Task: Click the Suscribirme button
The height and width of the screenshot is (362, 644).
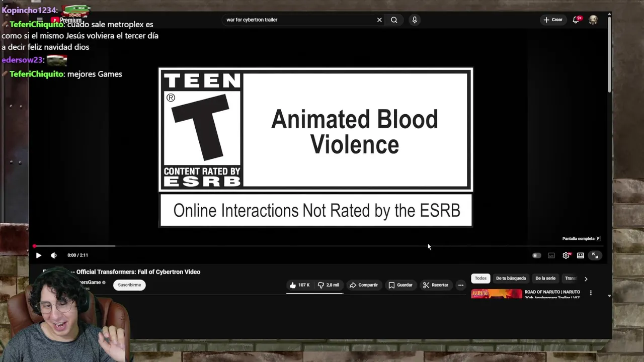Action: [129, 285]
